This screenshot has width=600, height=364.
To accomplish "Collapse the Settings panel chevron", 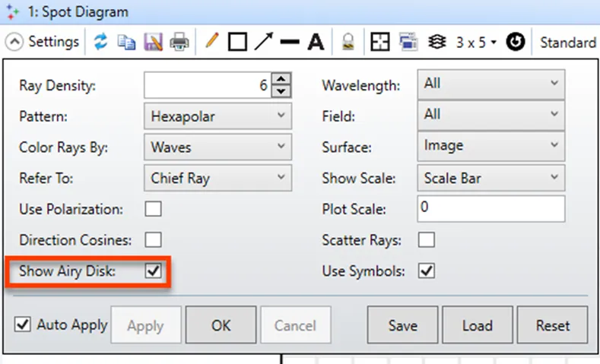I will tap(14, 42).
